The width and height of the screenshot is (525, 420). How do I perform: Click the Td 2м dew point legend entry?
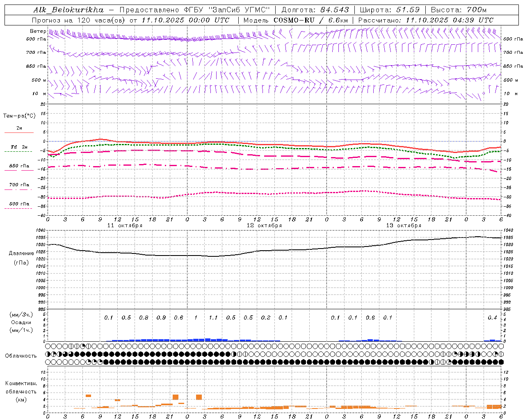pyautogui.click(x=19, y=147)
